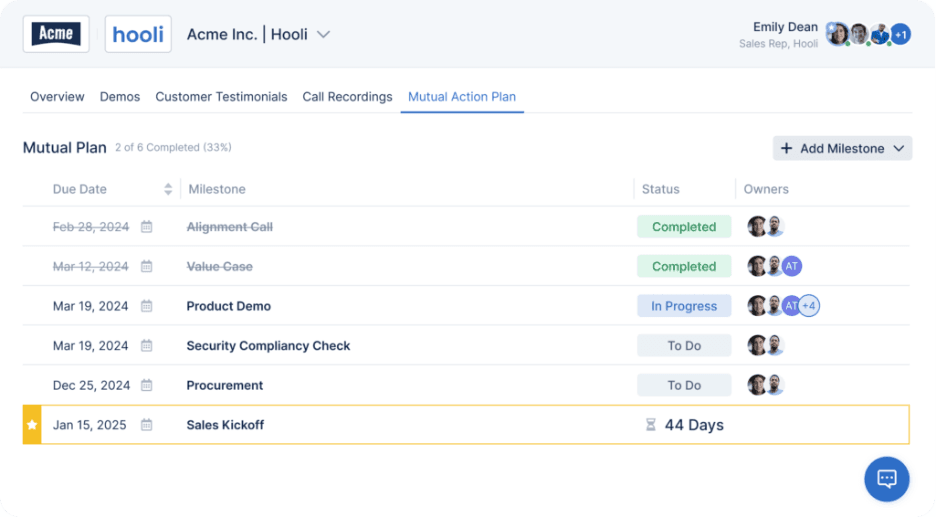Image resolution: width=936 pixels, height=517 pixels.
Task: Switch to the Demos tab
Action: click(120, 97)
